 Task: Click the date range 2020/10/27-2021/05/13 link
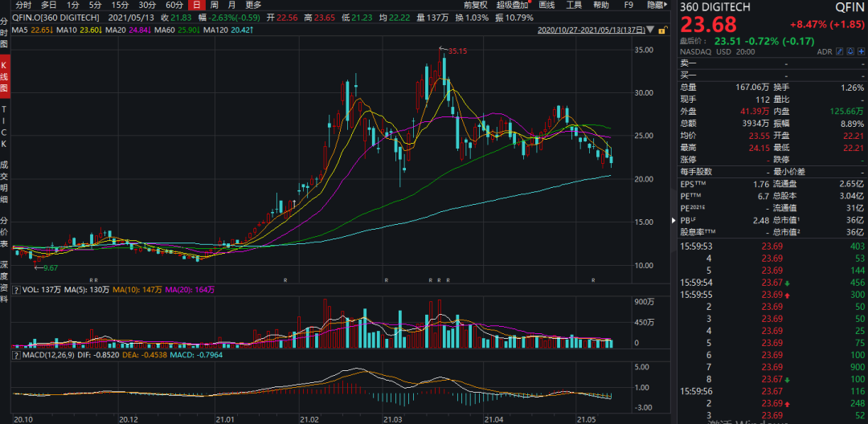[591, 31]
